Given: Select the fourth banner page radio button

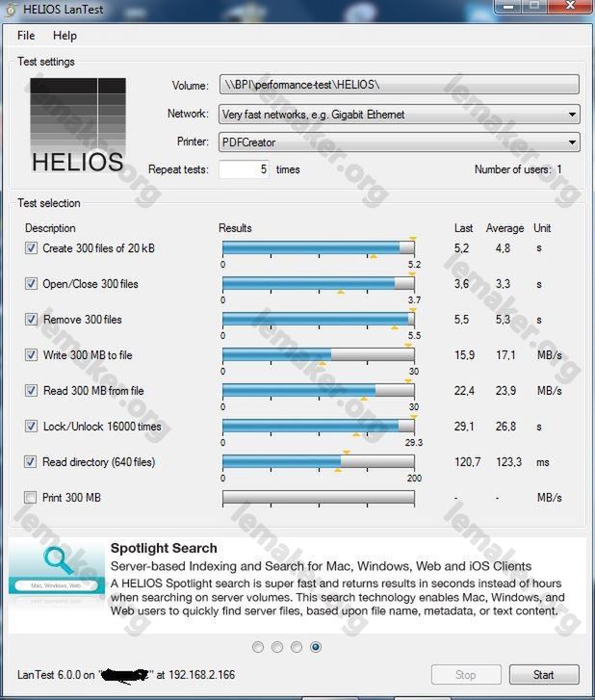Looking at the screenshot, I should pyautogui.click(x=316, y=647).
